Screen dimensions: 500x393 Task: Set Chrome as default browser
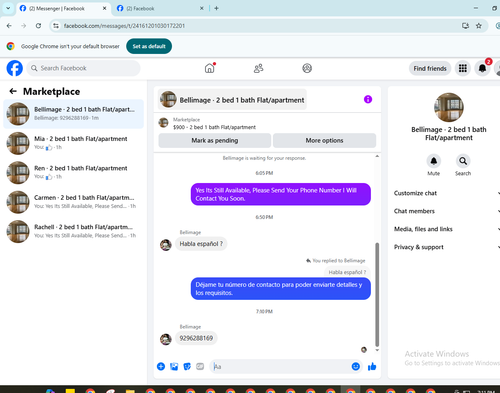[x=149, y=46]
